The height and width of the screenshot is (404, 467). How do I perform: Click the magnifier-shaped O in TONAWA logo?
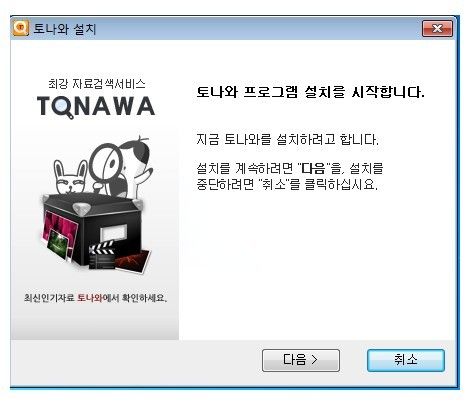tap(63, 107)
